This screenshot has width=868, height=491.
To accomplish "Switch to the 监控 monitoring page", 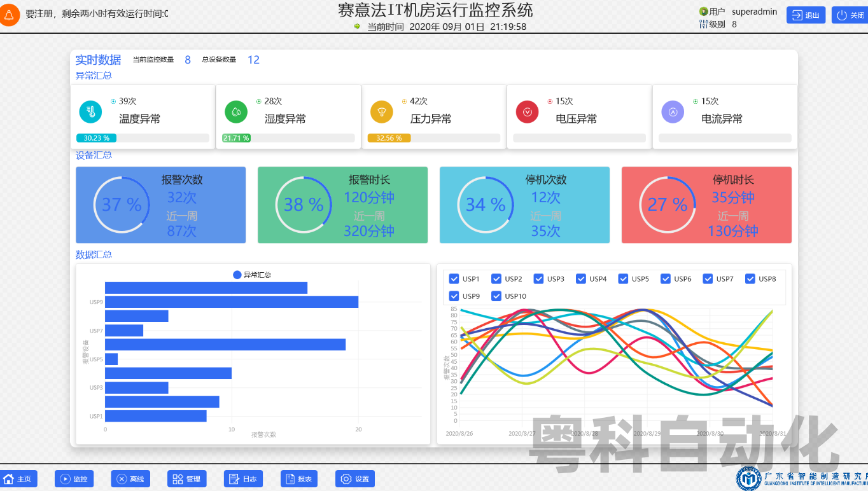I will click(74, 479).
